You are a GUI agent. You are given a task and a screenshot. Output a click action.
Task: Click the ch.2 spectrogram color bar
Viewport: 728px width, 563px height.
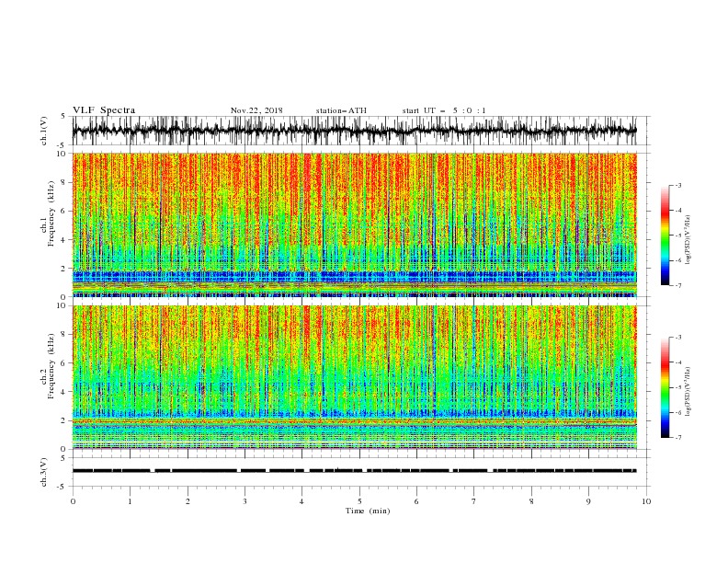click(x=665, y=387)
